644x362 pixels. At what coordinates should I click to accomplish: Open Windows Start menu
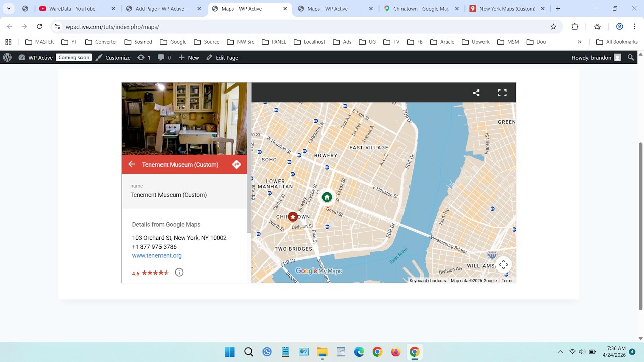point(230,352)
